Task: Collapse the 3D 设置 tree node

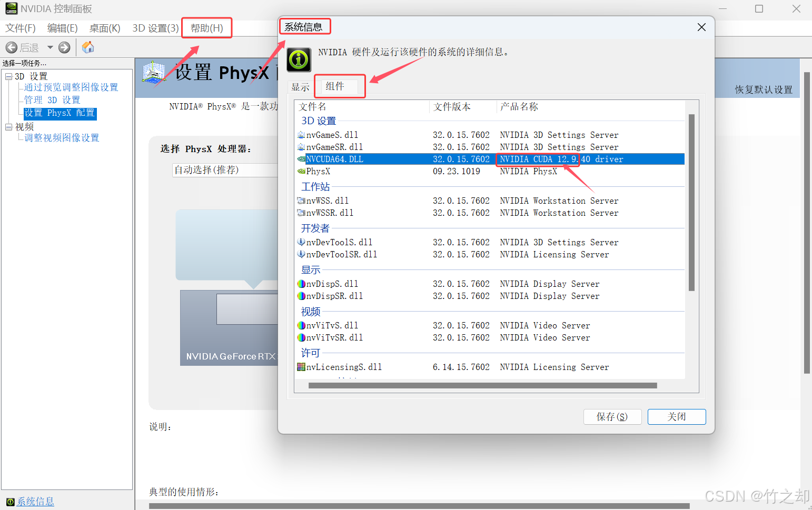Action: tap(8, 76)
